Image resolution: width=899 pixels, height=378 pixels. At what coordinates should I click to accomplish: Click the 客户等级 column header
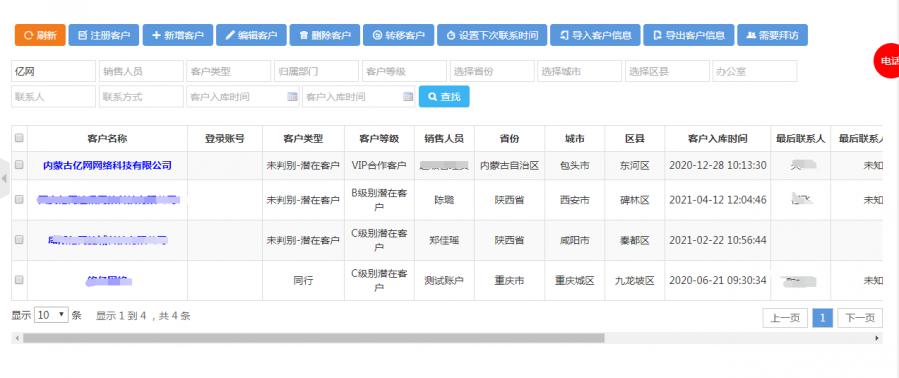[379, 138]
